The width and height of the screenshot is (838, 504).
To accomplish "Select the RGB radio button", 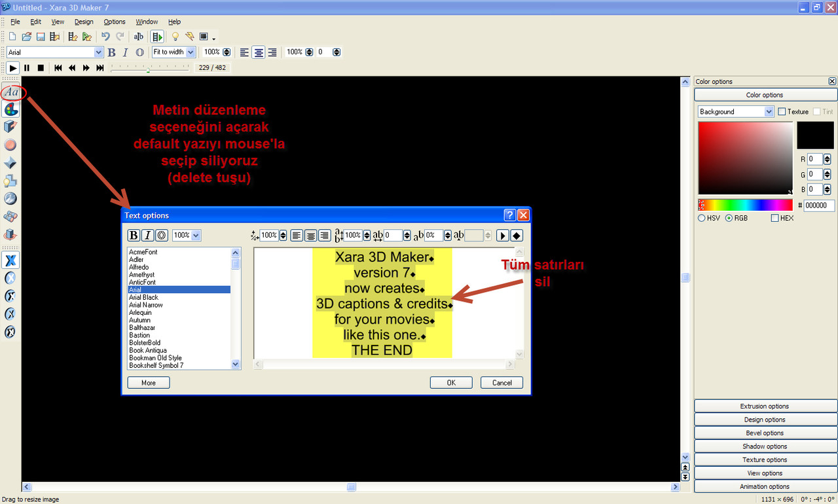I will tap(729, 218).
